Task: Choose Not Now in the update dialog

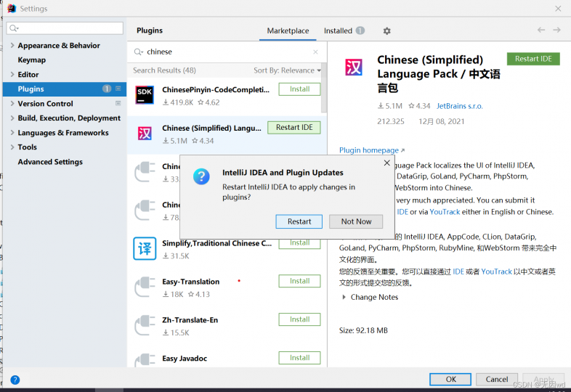Action: coord(356,221)
